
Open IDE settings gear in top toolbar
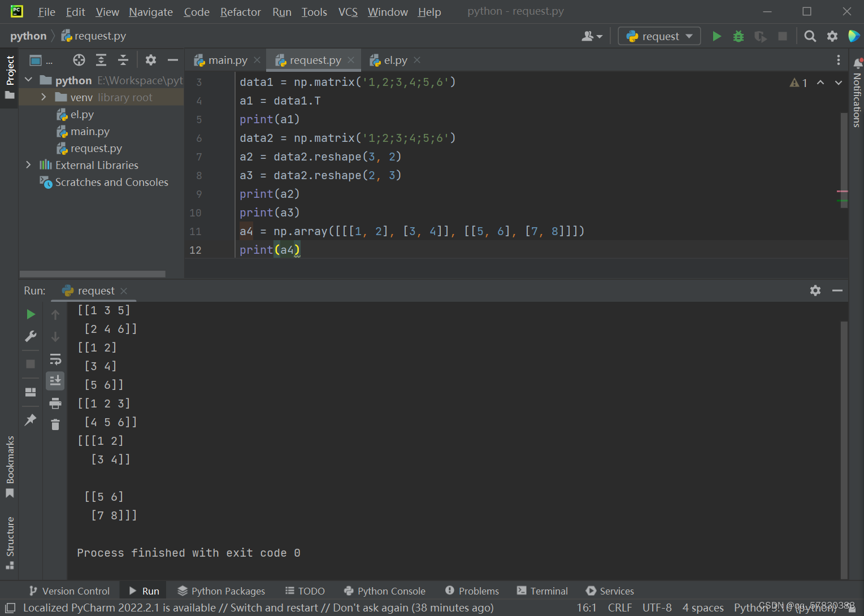pos(832,36)
